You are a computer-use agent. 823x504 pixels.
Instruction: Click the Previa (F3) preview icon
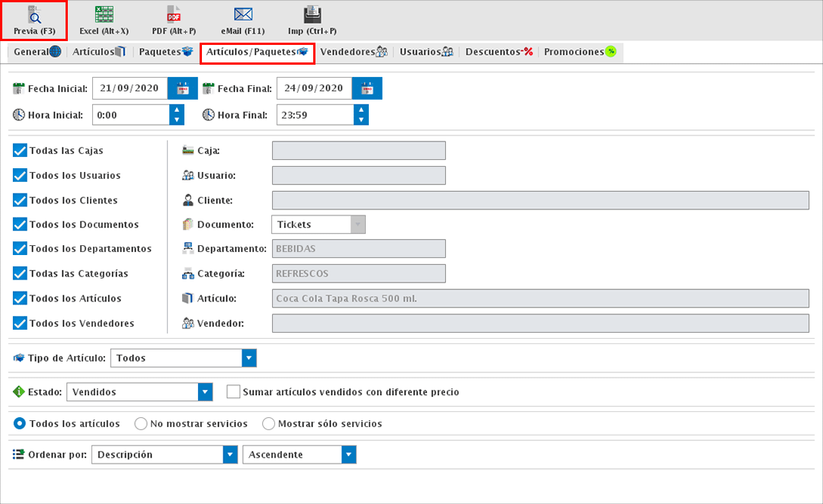pyautogui.click(x=34, y=15)
